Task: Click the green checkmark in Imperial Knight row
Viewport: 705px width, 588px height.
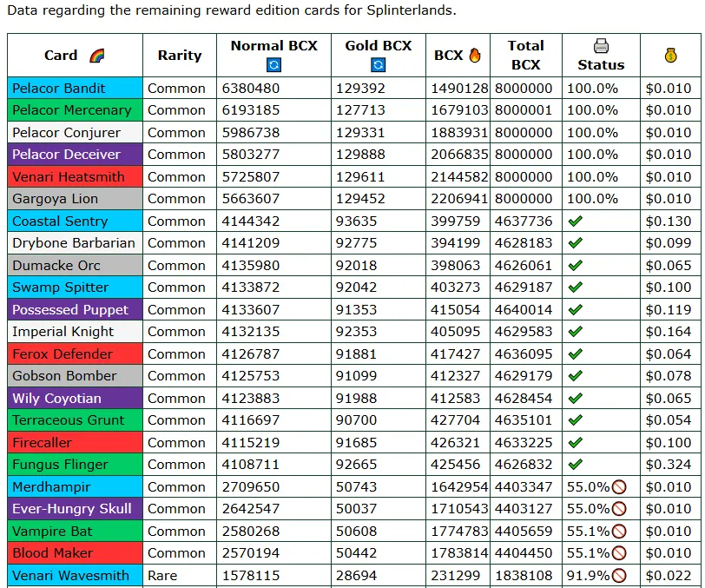Action: [x=575, y=332]
